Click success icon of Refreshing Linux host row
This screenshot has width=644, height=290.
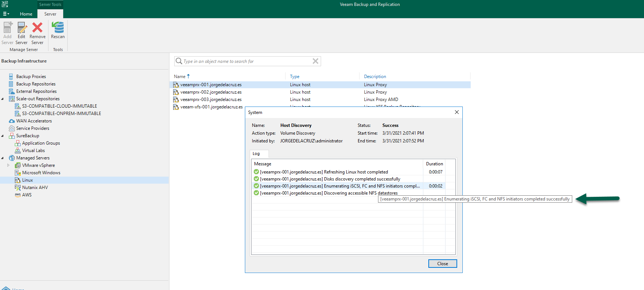pyautogui.click(x=256, y=172)
